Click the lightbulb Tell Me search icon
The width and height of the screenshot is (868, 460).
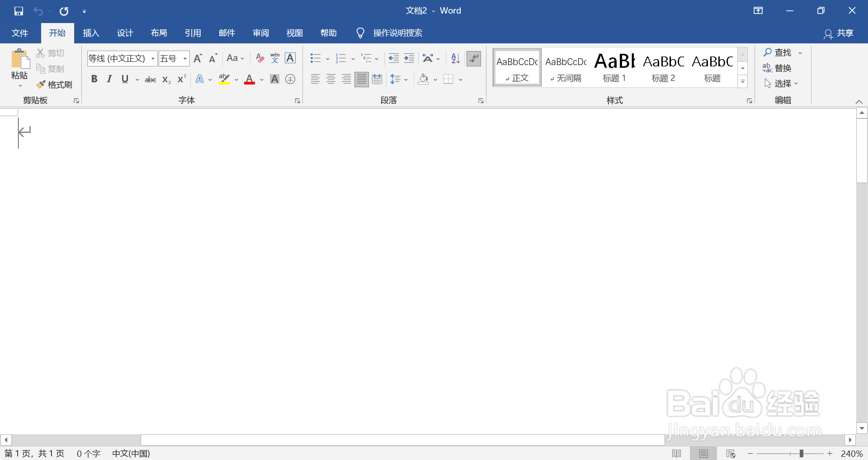click(x=360, y=33)
